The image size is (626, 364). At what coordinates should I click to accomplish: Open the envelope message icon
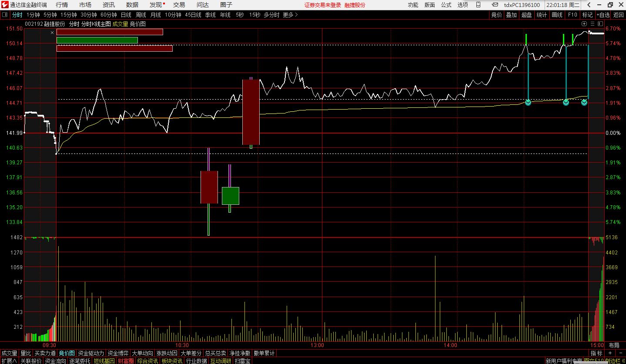[495, 5]
